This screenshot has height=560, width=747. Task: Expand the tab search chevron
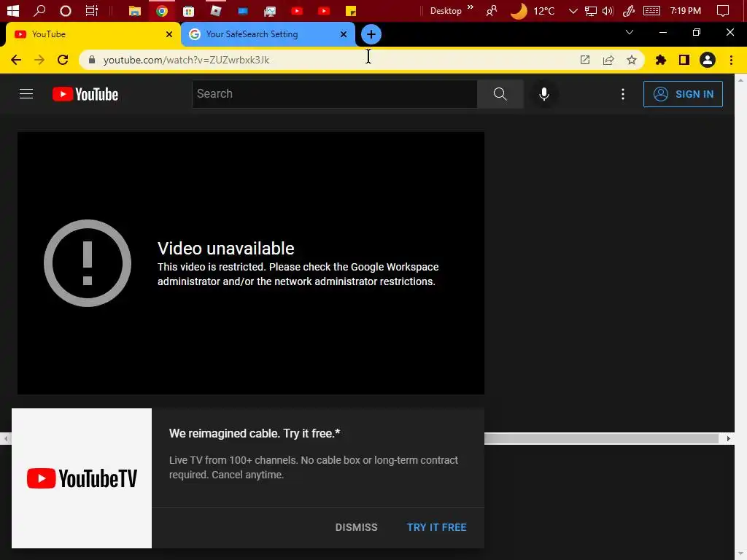630,32
